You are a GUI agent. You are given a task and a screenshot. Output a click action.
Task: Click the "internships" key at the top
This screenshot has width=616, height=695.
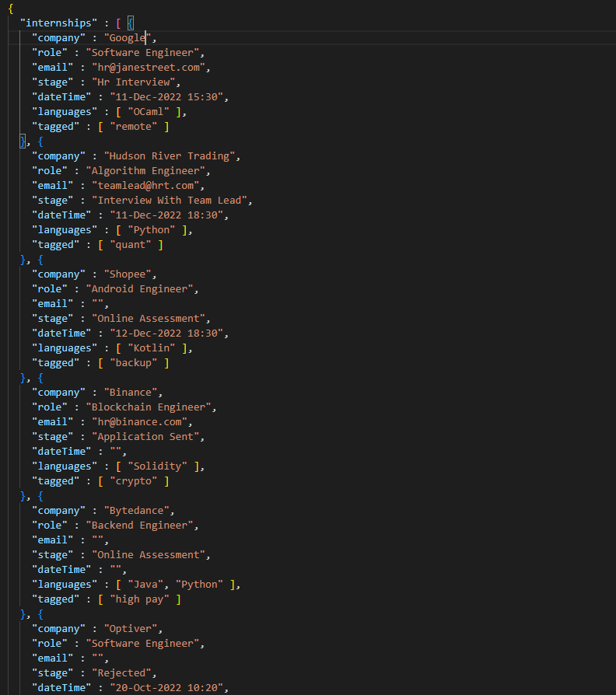(58, 23)
